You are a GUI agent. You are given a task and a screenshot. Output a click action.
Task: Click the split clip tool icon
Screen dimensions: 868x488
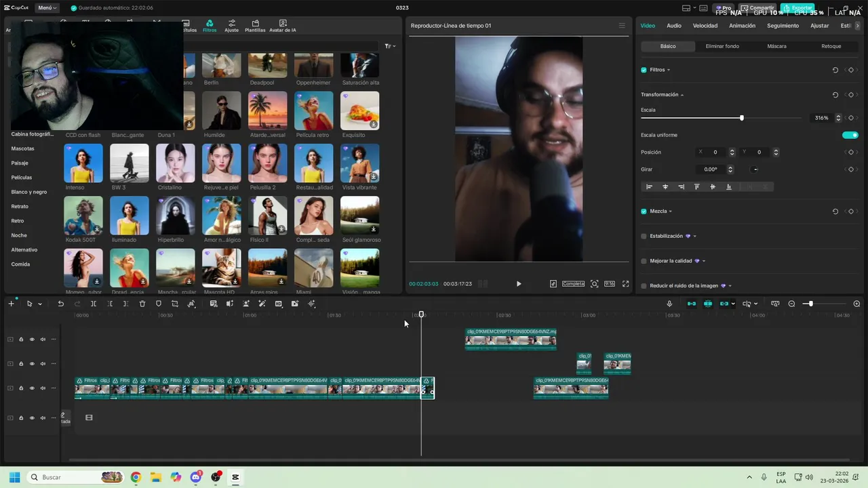tap(94, 304)
